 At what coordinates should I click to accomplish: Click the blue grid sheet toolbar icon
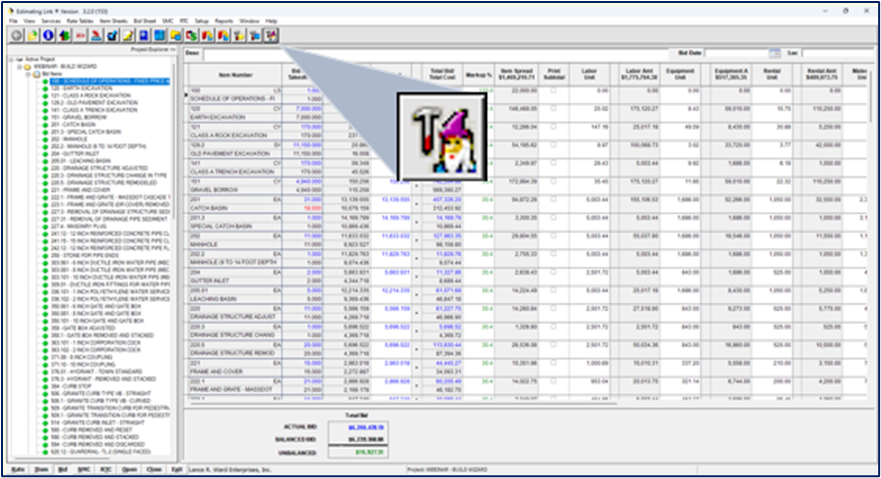160,35
